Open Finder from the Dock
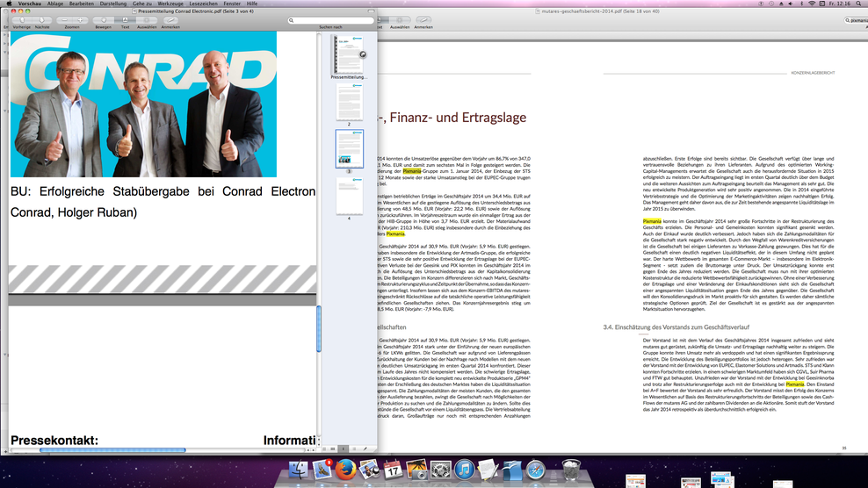868x488 pixels. (x=299, y=470)
